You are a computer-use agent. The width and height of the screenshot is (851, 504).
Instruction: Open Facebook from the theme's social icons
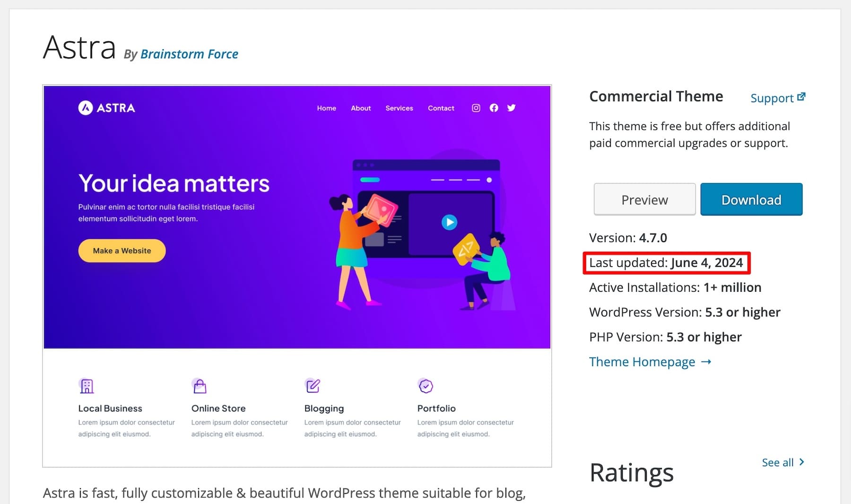coord(493,108)
